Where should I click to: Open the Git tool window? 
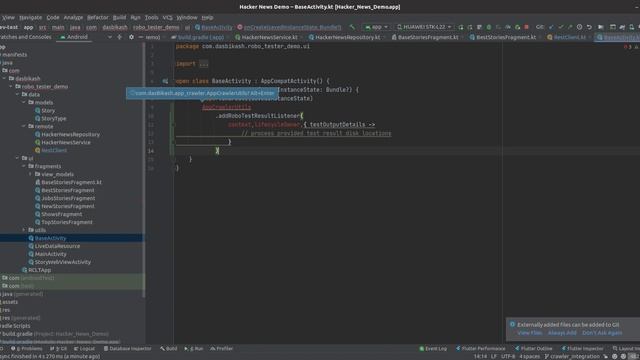[59, 349]
